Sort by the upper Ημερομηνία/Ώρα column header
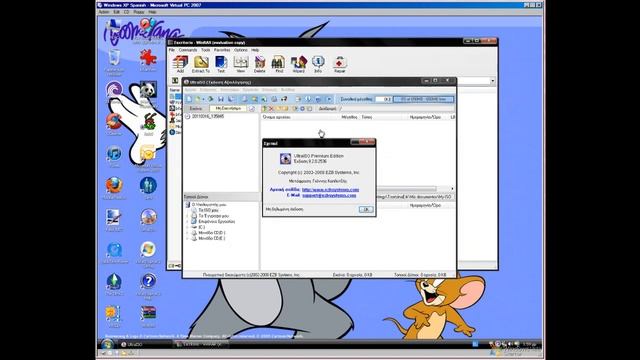 tap(425, 117)
